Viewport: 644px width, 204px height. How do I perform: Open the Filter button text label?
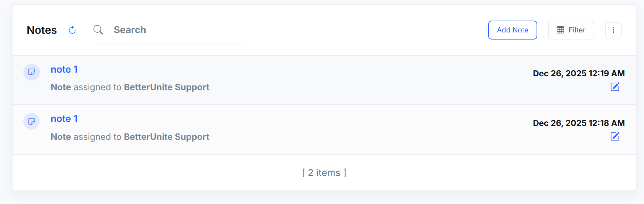577,30
